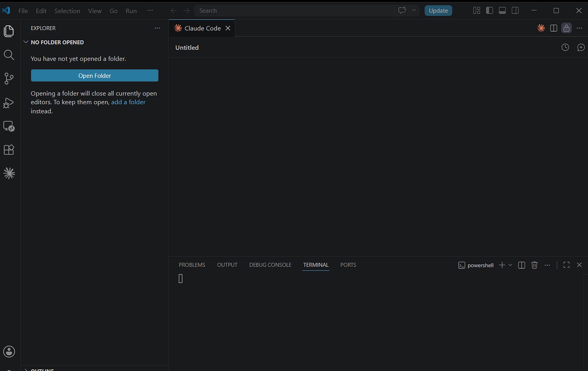Viewport: 588px width, 371px height.
Task: Show more menu bar items ellipsis
Action: [150, 10]
